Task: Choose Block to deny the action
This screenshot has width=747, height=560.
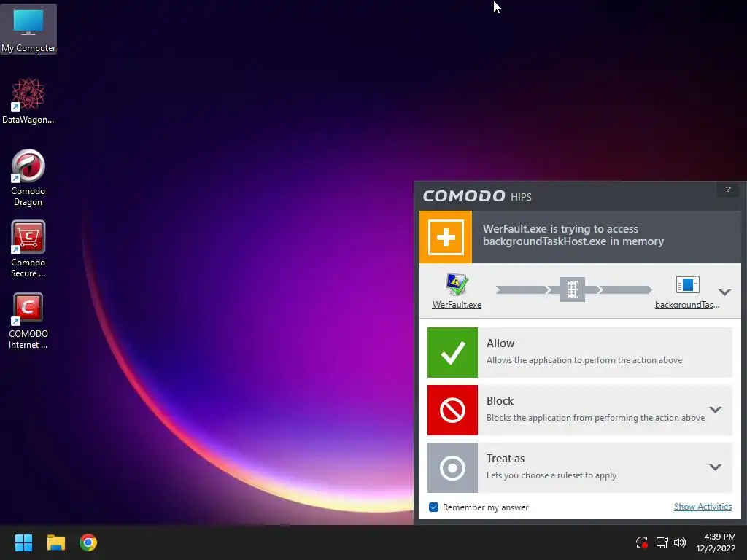Action: coord(580,410)
